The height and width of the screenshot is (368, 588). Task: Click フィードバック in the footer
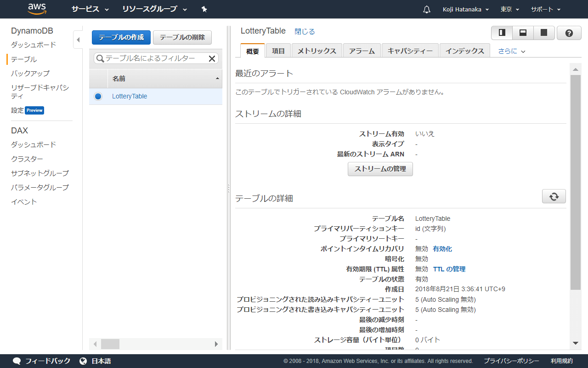(48, 361)
